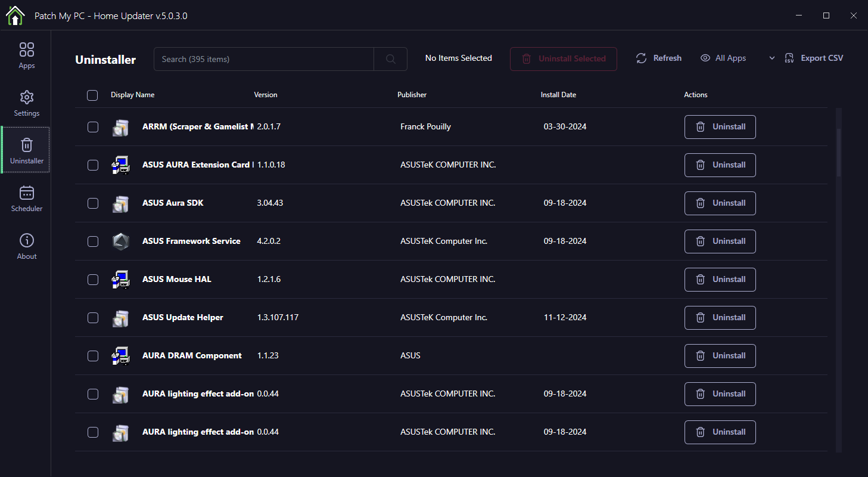This screenshot has width=868, height=477.
Task: Sort by Version column header
Action: coord(266,95)
